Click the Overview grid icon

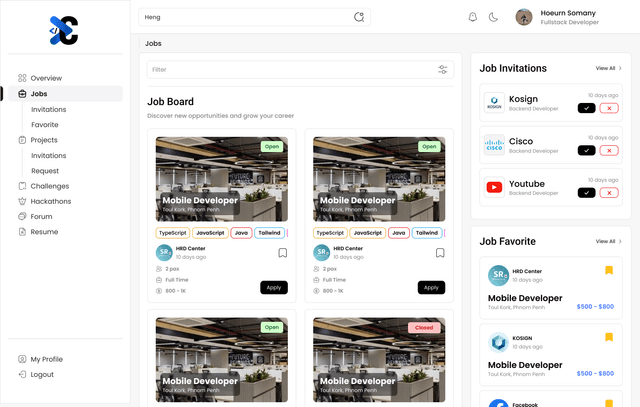[x=22, y=78]
